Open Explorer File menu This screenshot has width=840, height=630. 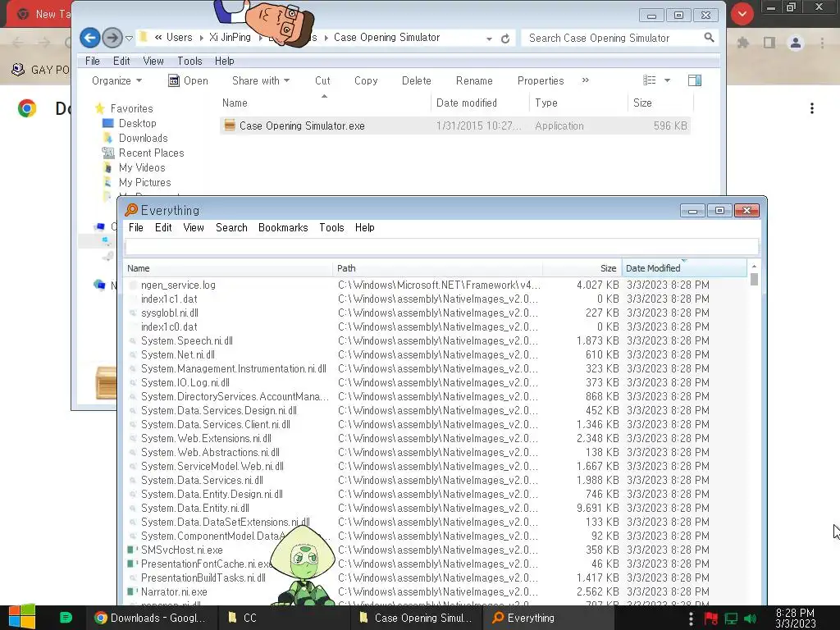pyautogui.click(x=93, y=61)
